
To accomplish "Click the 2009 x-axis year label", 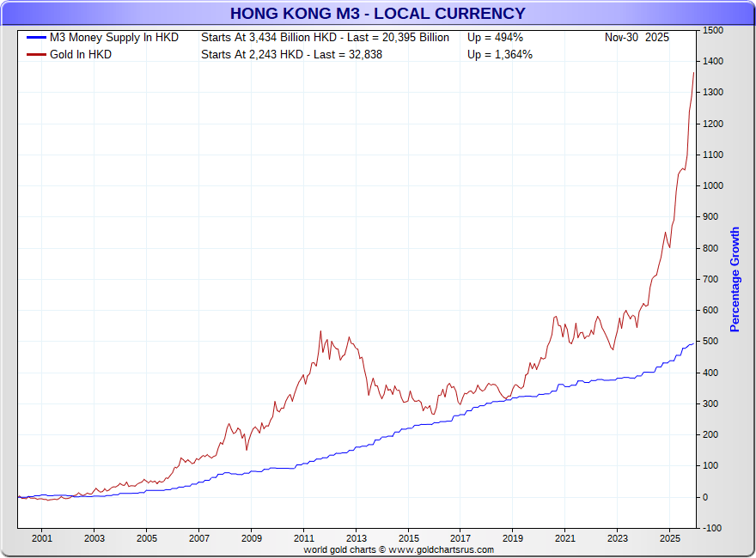I will click(252, 538).
